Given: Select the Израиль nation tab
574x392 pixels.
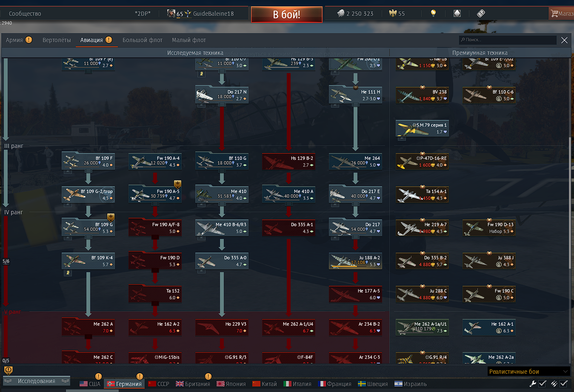Looking at the screenshot, I should (x=411, y=384).
